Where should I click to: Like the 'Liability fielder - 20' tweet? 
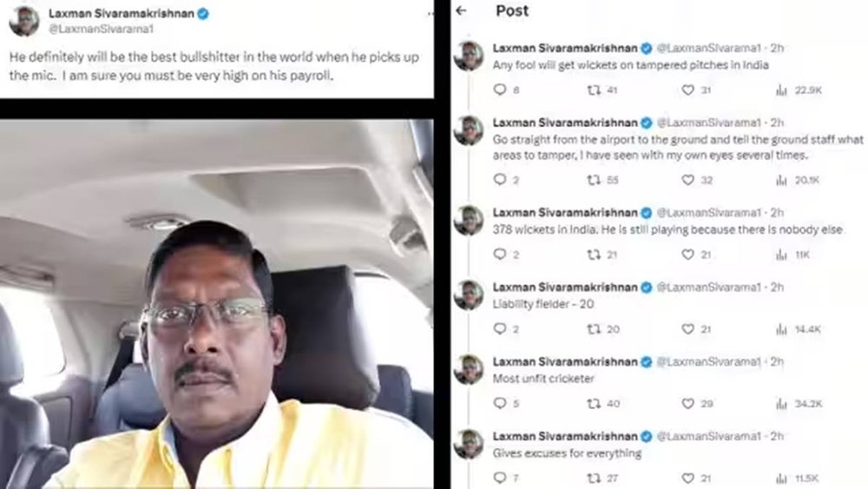[687, 329]
